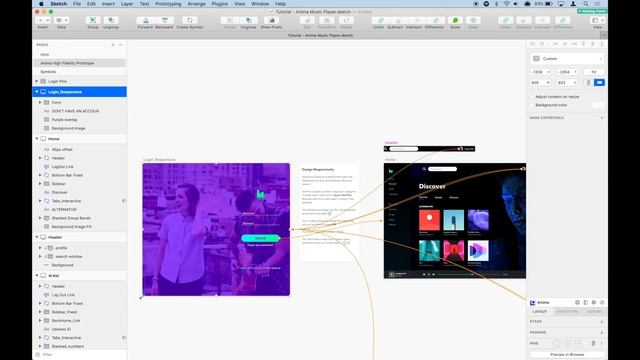The height and width of the screenshot is (360, 640).
Task: Collapse the Pages list with its arrow
Action: tap(120, 44)
